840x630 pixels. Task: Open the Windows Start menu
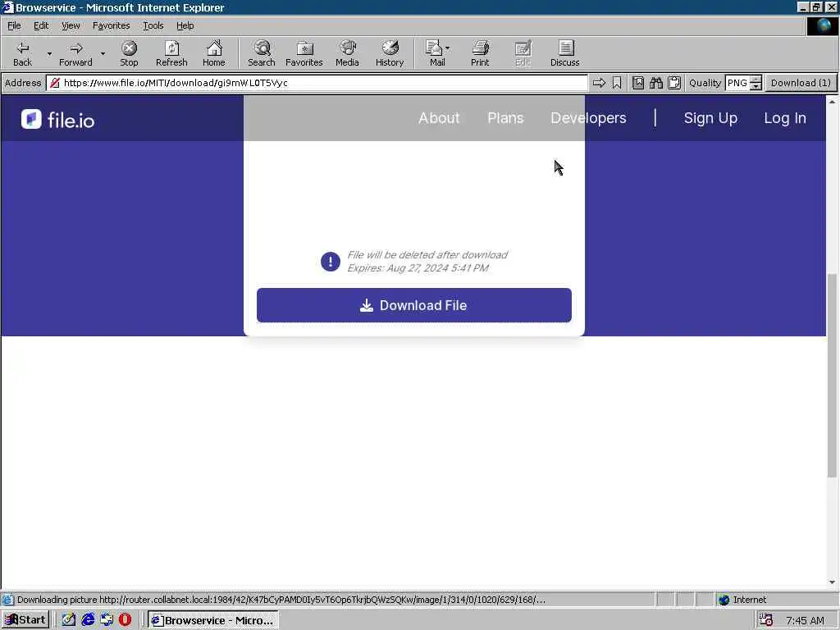(25, 620)
